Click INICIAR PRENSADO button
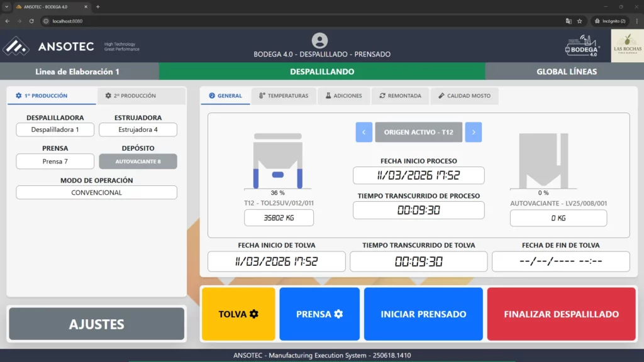 click(x=423, y=314)
